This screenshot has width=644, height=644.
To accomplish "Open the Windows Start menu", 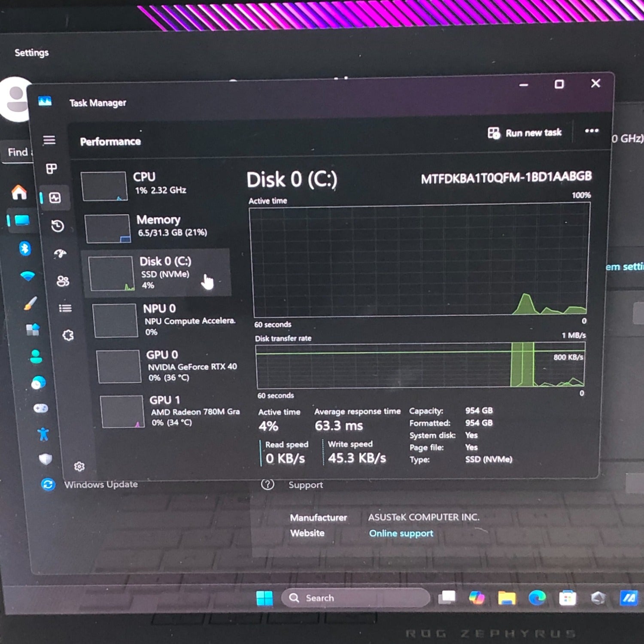I will 264,598.
